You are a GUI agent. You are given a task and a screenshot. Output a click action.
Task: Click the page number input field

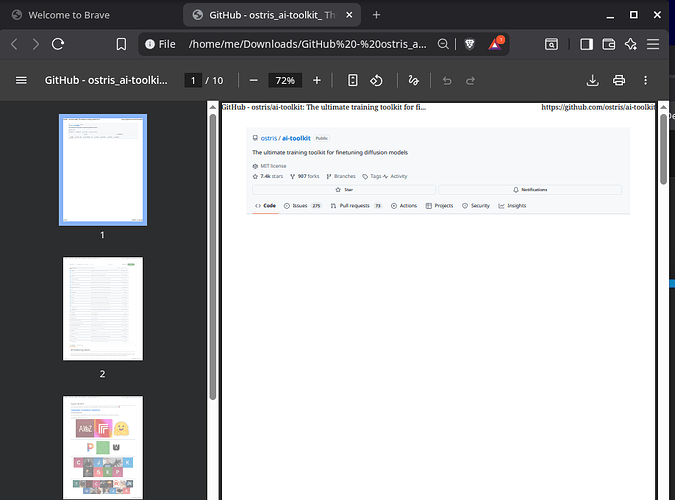(193, 81)
